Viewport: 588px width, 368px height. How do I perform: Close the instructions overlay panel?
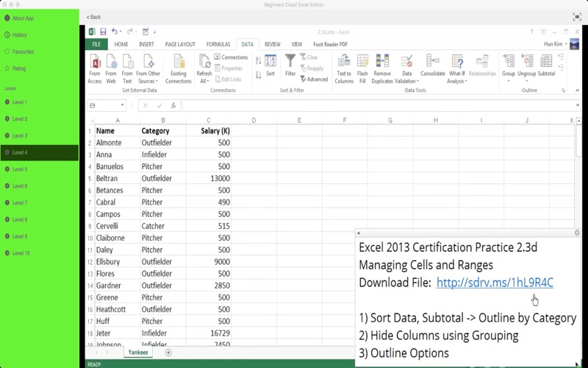[x=577, y=233]
